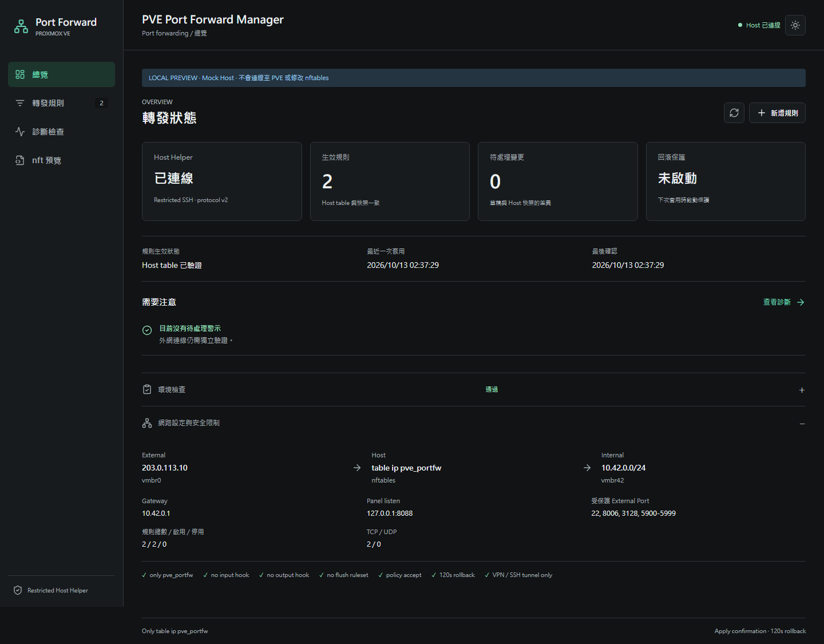
Task: Click the Port Forward network logo icon
Action: [21, 26]
